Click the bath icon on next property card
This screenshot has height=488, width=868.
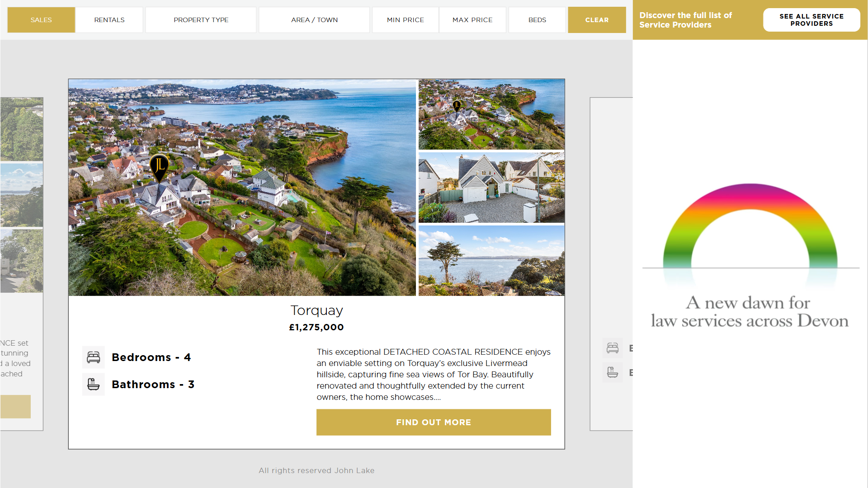[613, 372]
